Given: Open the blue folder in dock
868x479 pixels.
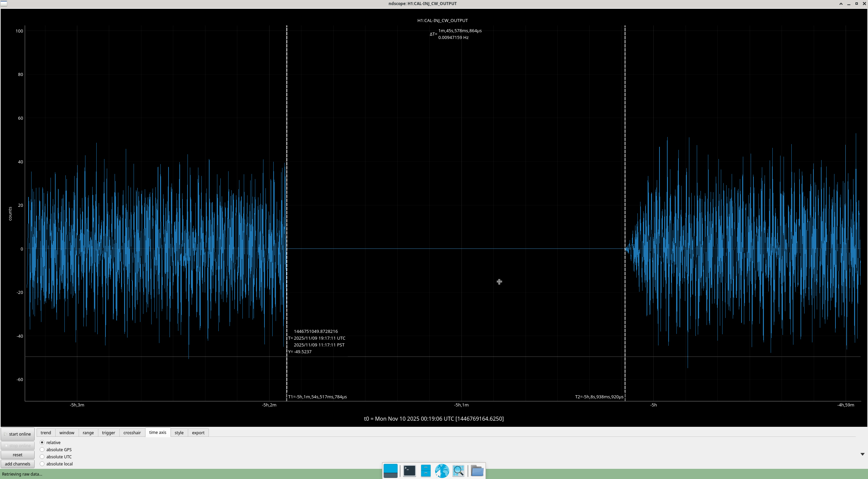Looking at the screenshot, I should click(477, 471).
